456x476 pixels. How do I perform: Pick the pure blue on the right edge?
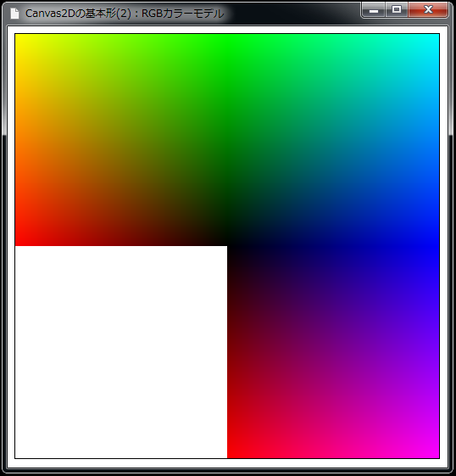pyautogui.click(x=437, y=246)
